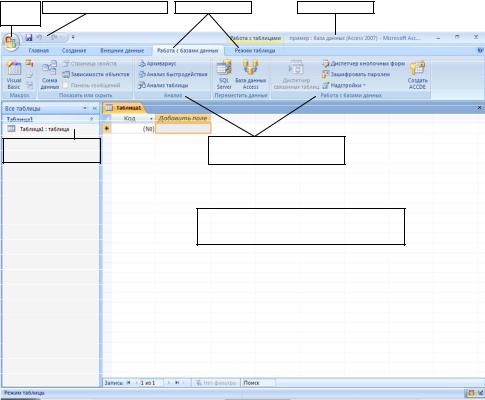485x400 pixels.
Task: Open the Visual Basic editor
Action: pyautogui.click(x=14, y=75)
